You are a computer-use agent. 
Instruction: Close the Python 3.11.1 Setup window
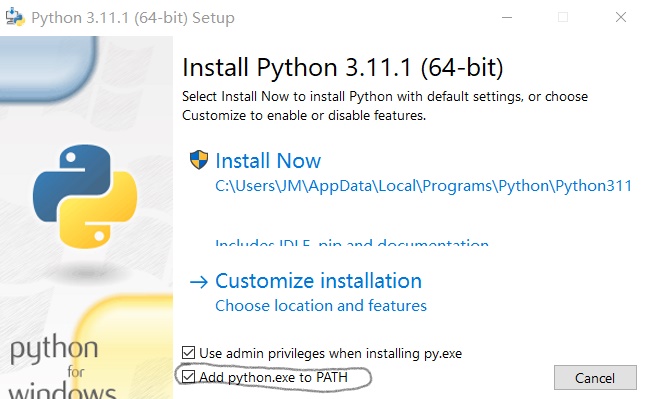click(x=621, y=17)
